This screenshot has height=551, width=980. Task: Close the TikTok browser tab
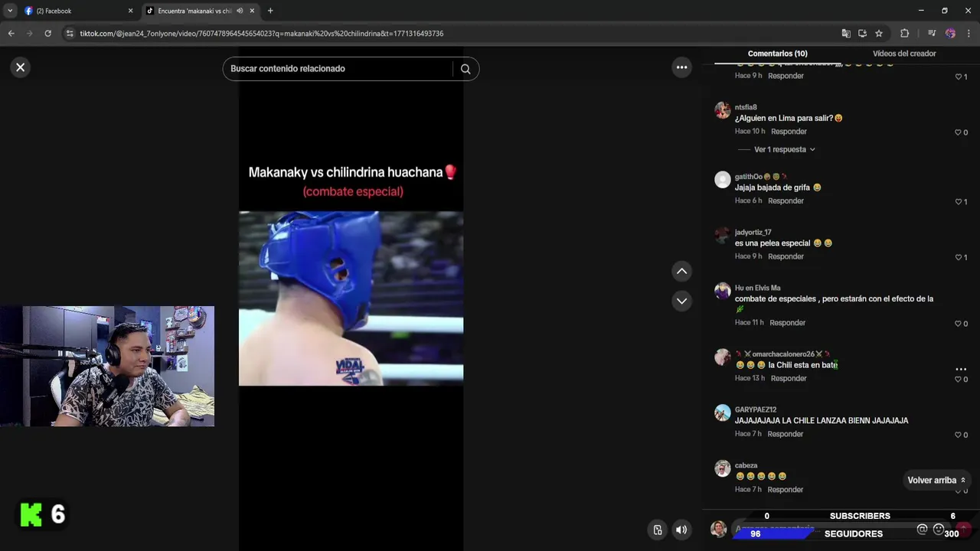[252, 11]
